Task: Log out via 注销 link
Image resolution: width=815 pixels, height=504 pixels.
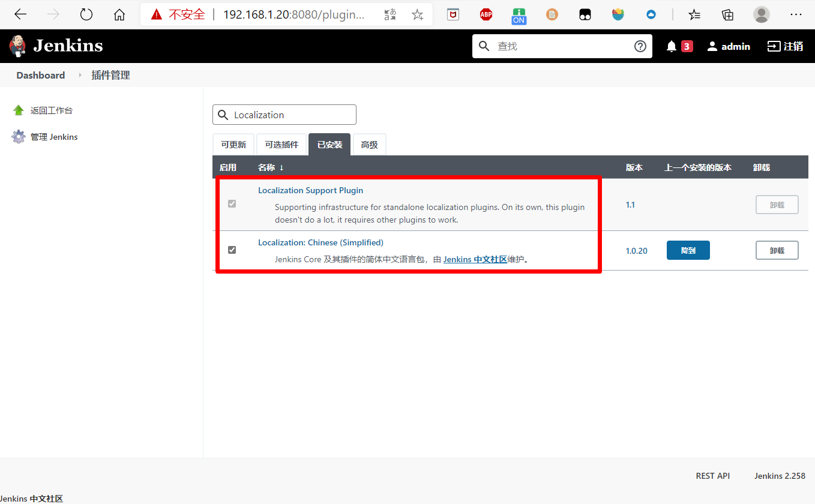Action: (x=785, y=46)
